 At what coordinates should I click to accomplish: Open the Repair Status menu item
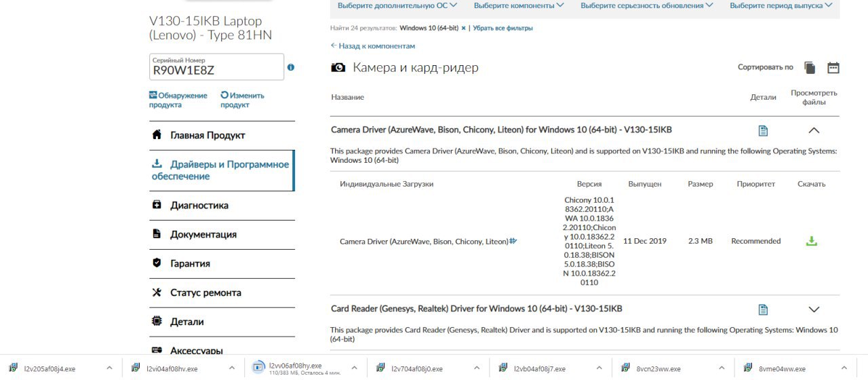pos(222,292)
